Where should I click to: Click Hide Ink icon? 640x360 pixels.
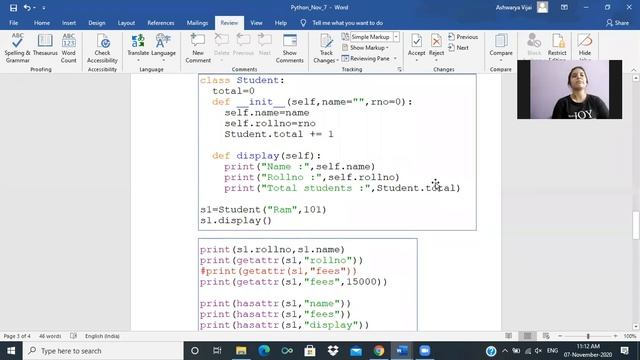[584, 41]
